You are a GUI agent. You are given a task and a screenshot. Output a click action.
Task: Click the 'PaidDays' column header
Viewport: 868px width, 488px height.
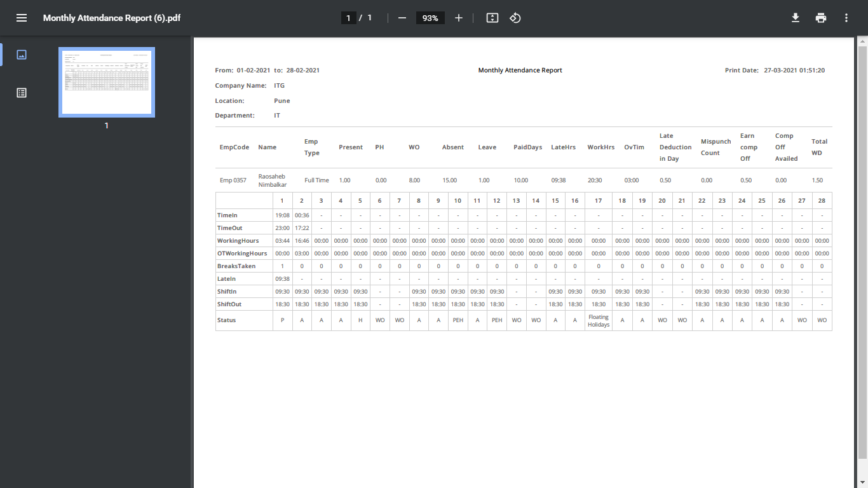pyautogui.click(x=528, y=147)
